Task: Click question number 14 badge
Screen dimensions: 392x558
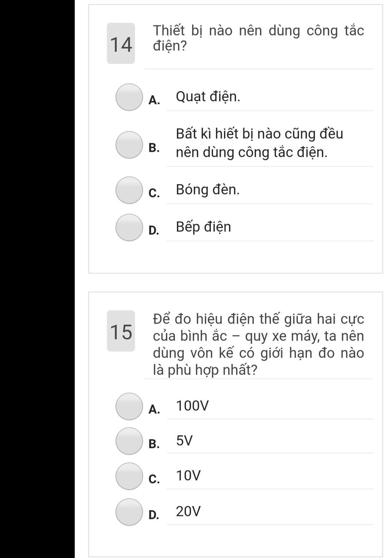Action: pos(121,43)
